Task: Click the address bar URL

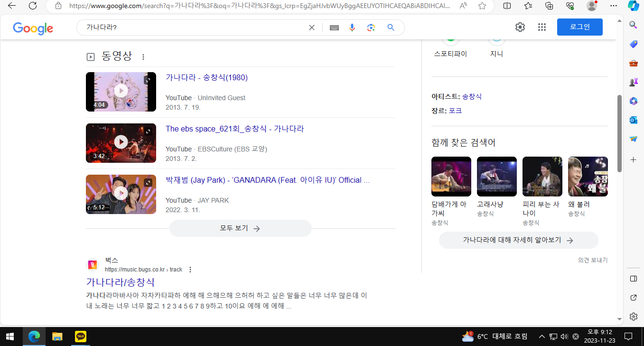Action: [259, 6]
